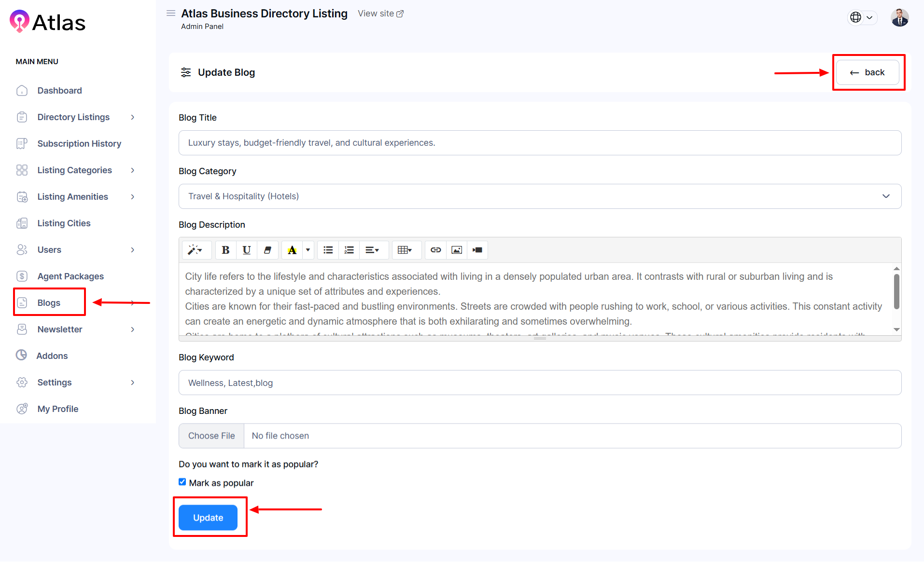924x562 pixels.
Task: Click into the Blog Title field
Action: (x=539, y=143)
